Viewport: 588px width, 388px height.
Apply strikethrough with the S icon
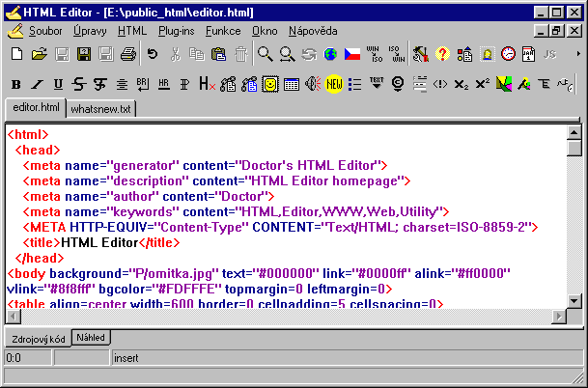(x=79, y=84)
